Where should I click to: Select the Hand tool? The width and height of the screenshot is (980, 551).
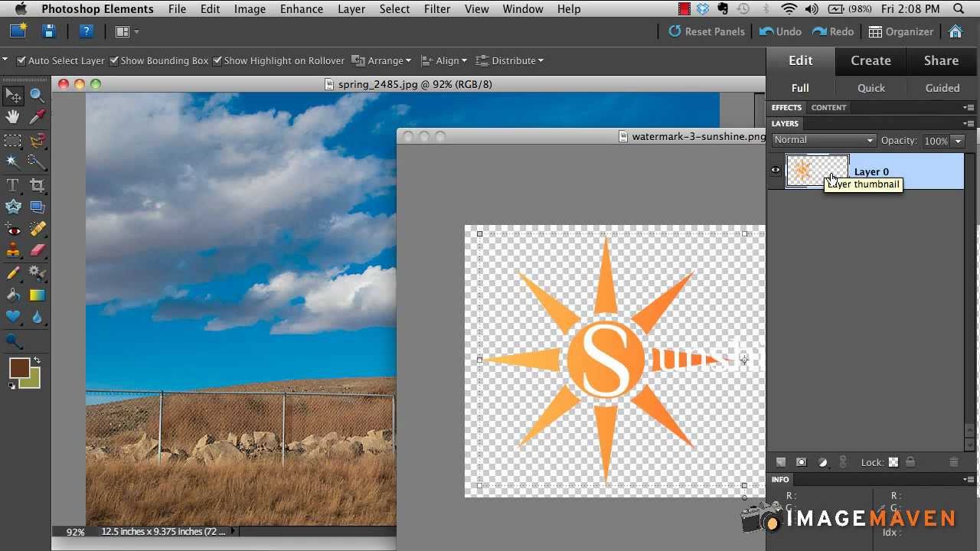coord(13,117)
